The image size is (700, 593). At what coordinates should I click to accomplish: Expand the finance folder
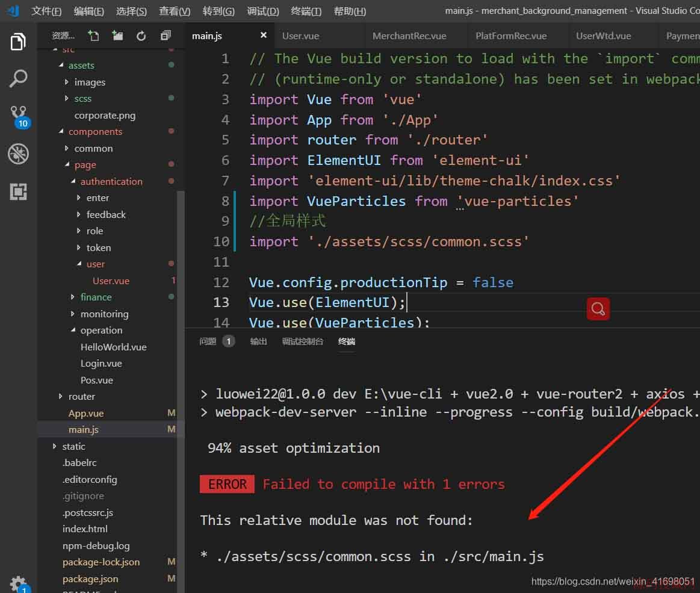[x=96, y=297]
